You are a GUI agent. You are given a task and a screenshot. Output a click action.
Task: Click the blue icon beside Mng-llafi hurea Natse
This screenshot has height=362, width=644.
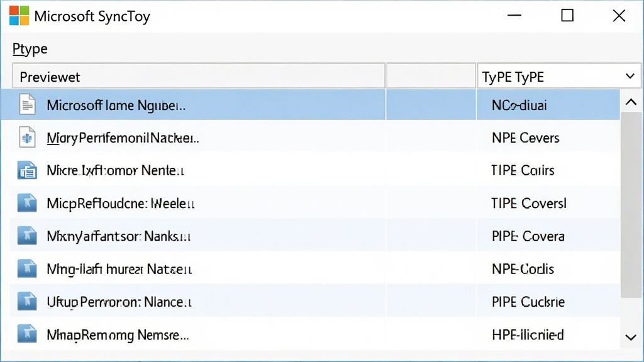[27, 269]
